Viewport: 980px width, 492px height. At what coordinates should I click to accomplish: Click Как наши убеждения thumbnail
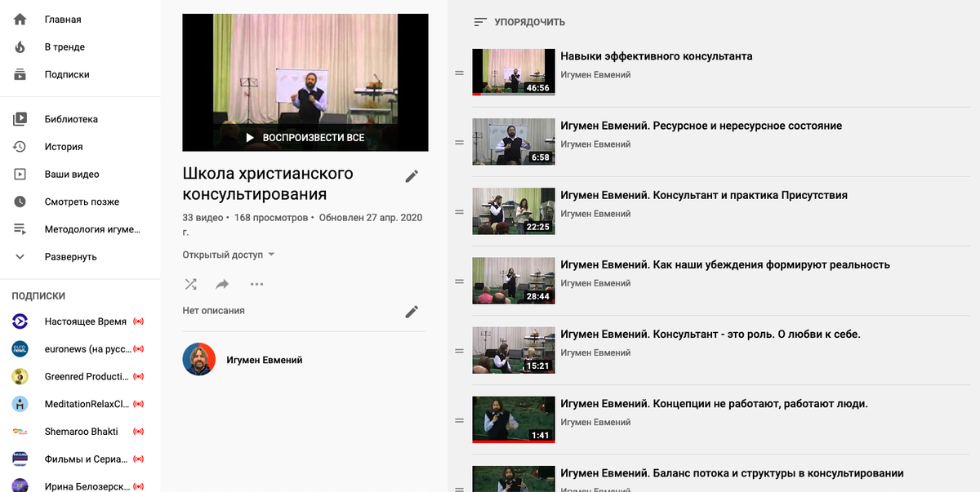click(x=514, y=281)
